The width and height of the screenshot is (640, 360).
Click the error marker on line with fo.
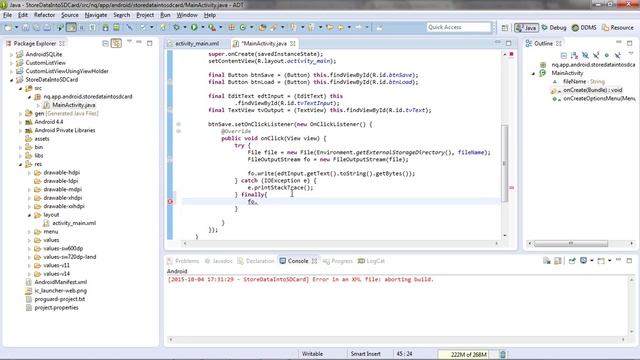(171, 201)
